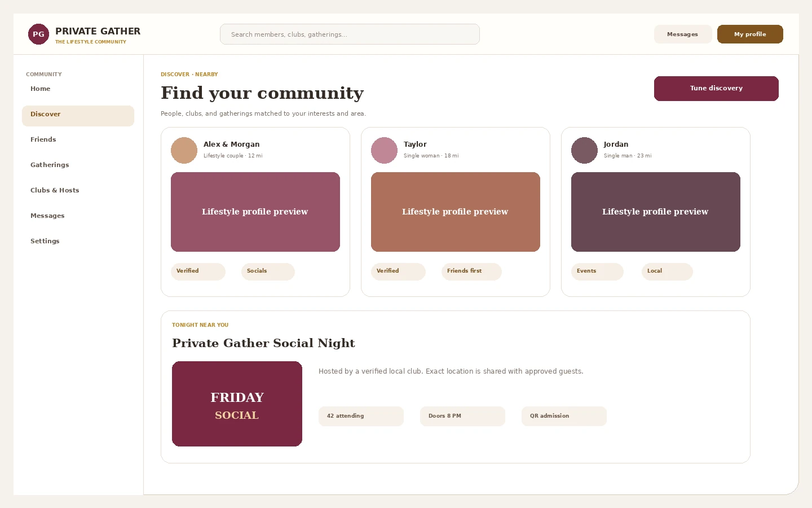Viewport: 812px width, 508px height.
Task: Click the PG logo badge
Action: (x=38, y=34)
